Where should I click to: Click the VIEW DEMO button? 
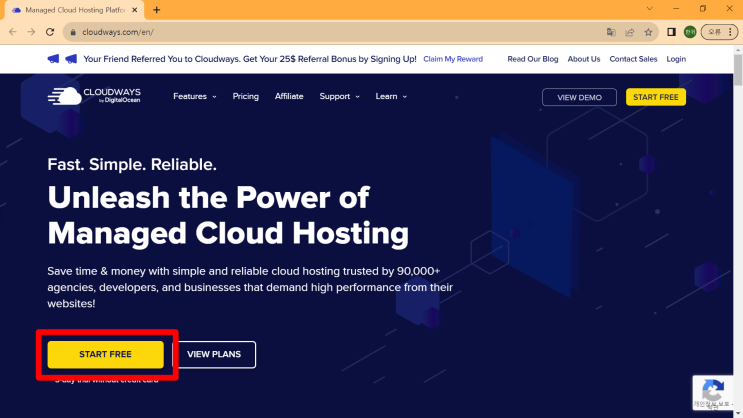click(579, 97)
